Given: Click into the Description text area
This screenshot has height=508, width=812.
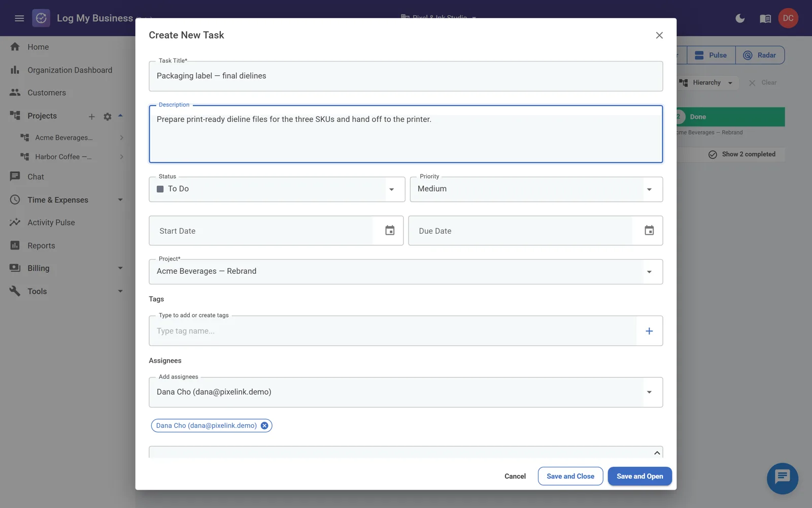Looking at the screenshot, I should point(405,134).
